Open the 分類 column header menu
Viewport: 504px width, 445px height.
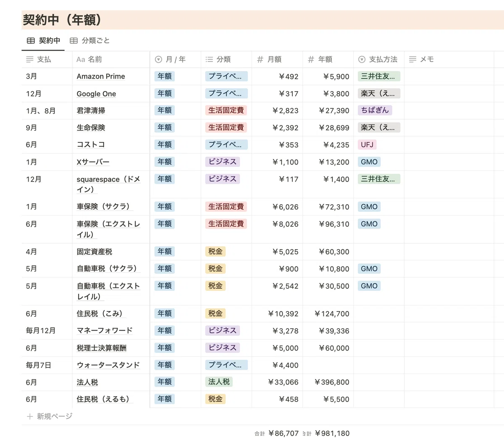[226, 60]
